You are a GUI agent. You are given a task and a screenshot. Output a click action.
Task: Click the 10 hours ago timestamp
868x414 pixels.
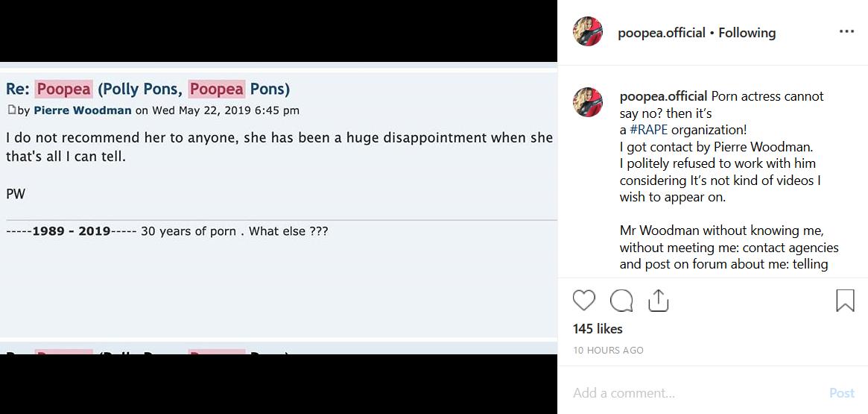click(x=608, y=350)
